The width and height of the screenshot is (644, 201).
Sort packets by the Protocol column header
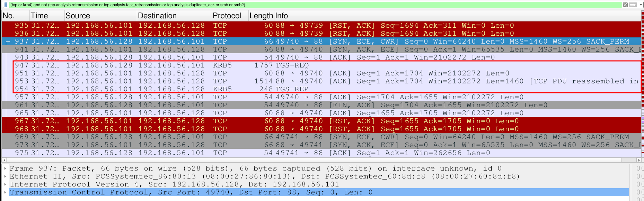point(229,16)
